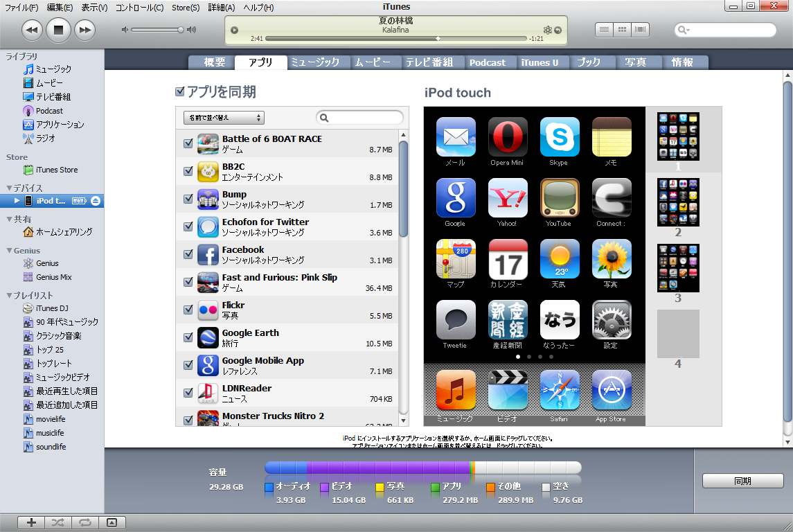
Task: Toggle the Flickr app checkbox
Action: 188,310
